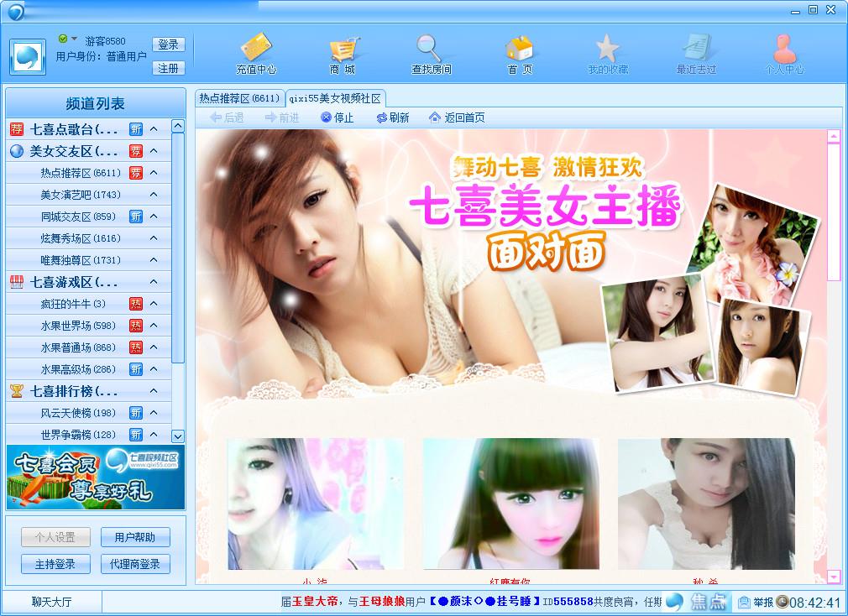Click the 主持登录 button
This screenshot has height=616, width=848.
55,564
